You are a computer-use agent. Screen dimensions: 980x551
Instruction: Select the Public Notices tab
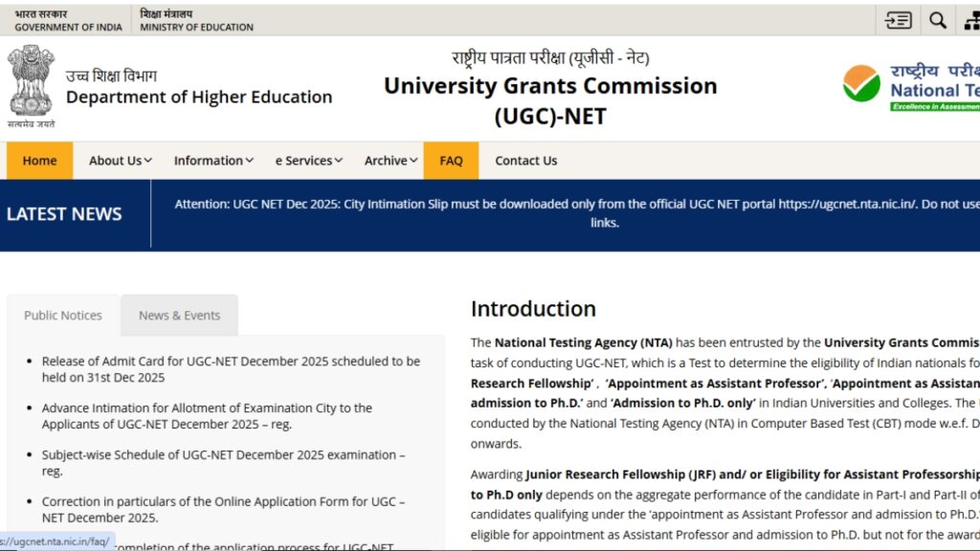tap(62, 315)
